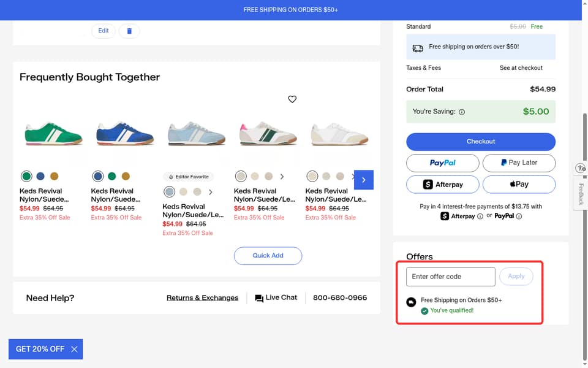Call 800-680-0966 phone link
This screenshot has width=588, height=368.
pos(340,298)
